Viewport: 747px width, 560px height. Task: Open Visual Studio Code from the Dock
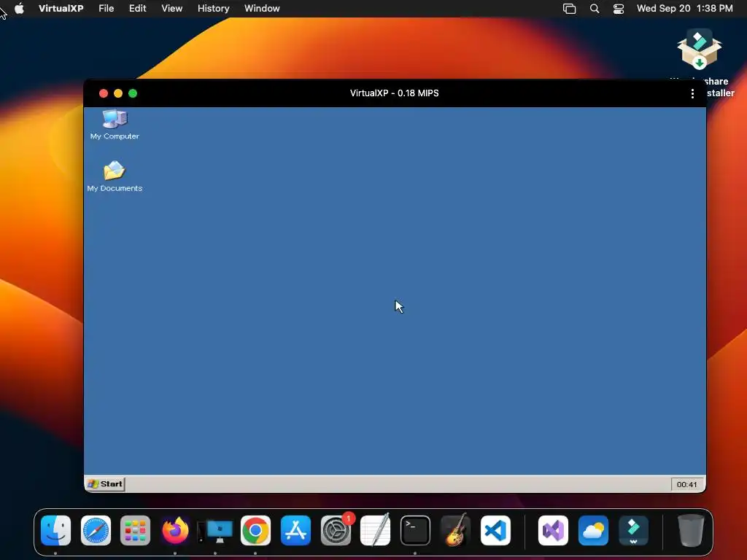[495, 531]
